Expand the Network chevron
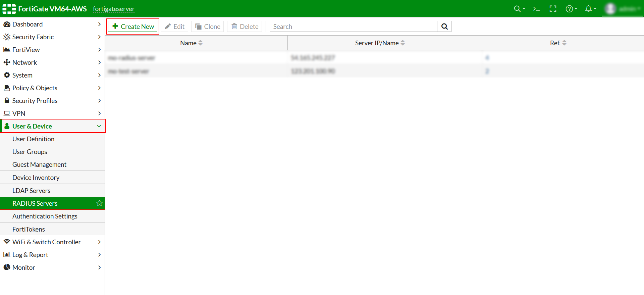The width and height of the screenshot is (644, 295). coord(99,62)
